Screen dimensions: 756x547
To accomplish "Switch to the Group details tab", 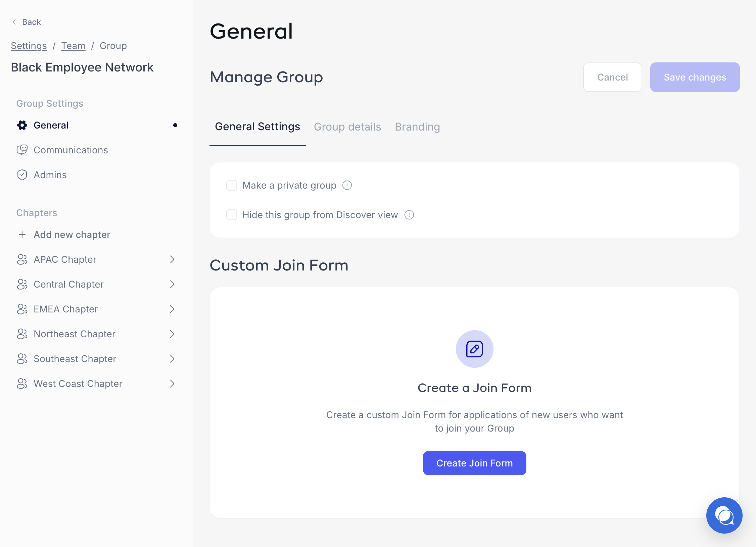I will (347, 127).
